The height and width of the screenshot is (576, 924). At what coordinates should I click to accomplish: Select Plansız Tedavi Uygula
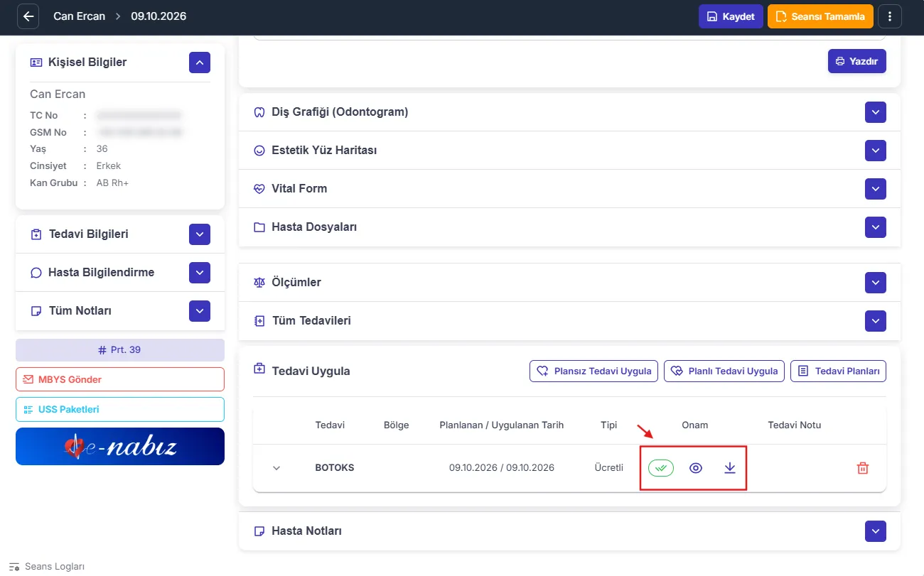click(593, 371)
